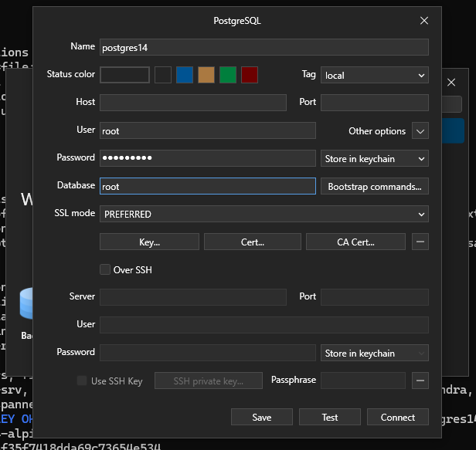
Task: Clear SSL certificates with the minus button
Action: 420,242
